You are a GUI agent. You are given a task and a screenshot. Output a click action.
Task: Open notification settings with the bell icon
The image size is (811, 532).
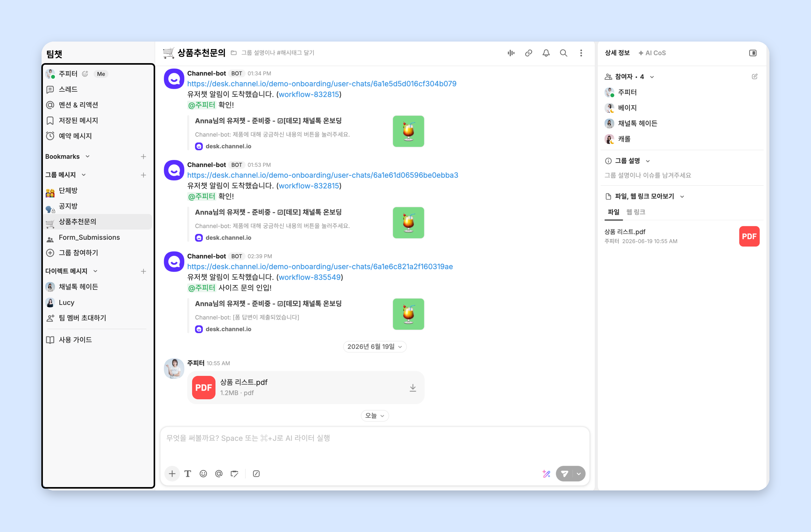tap(546, 53)
